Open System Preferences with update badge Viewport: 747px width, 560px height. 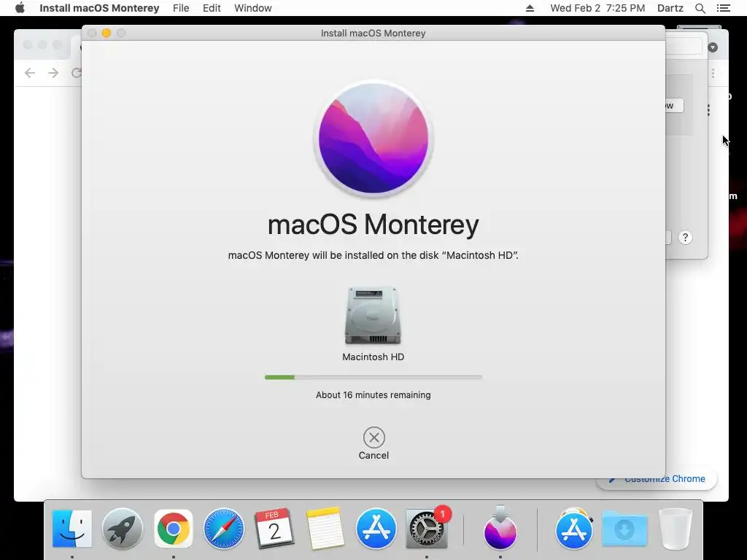click(x=426, y=529)
